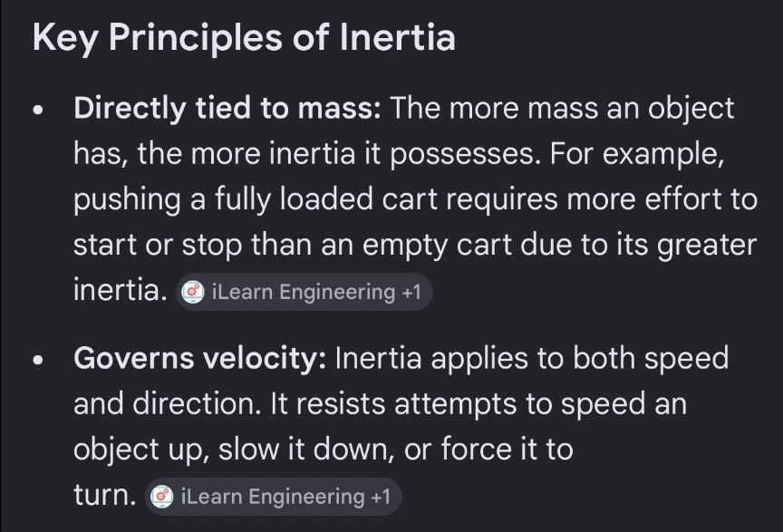
Task: Click the word "Inertia" after "Governs velocity:"
Action: click(378, 358)
